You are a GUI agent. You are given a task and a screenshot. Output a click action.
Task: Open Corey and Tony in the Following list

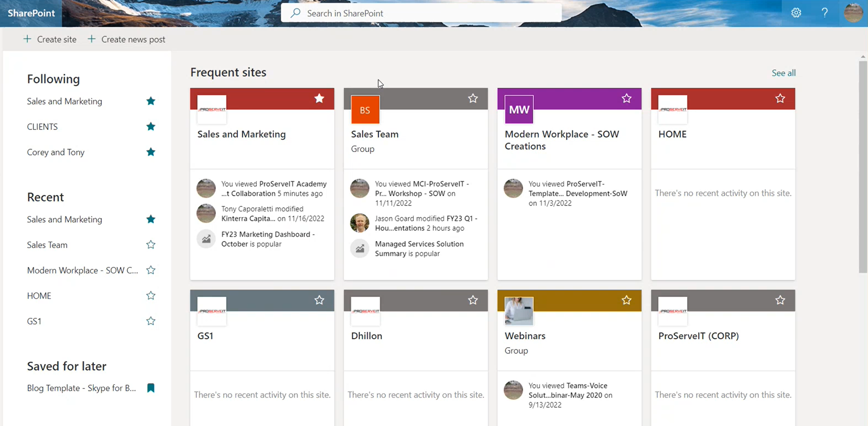[56, 152]
